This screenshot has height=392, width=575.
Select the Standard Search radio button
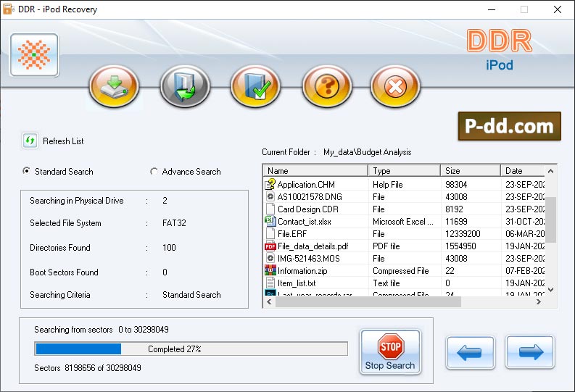[x=26, y=171]
